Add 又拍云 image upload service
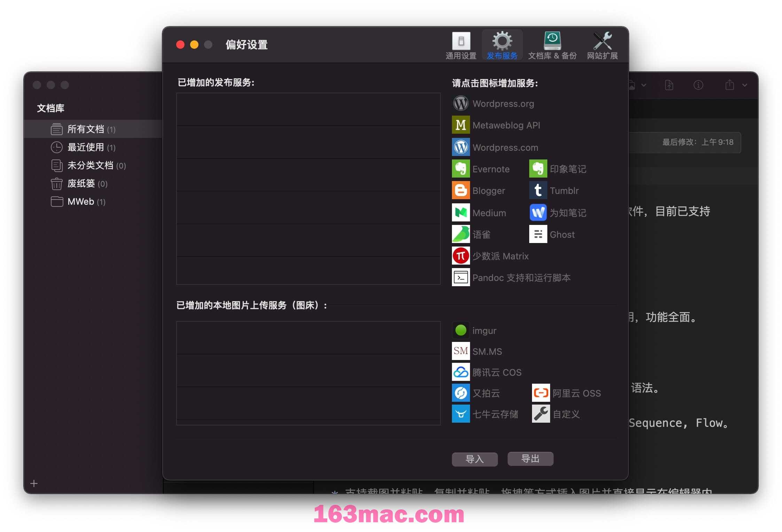 tap(461, 393)
